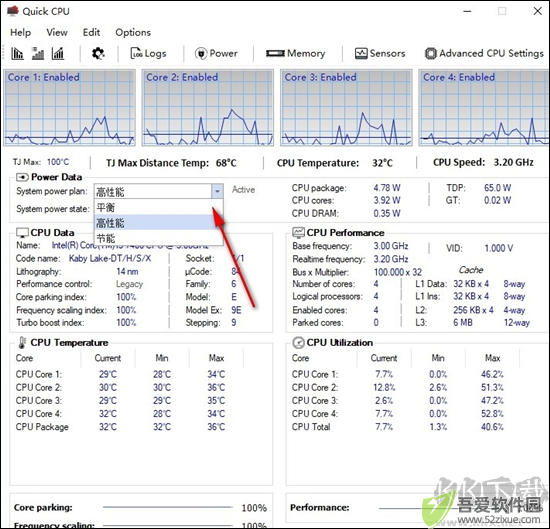Open the Sensors toolbar button

(380, 54)
